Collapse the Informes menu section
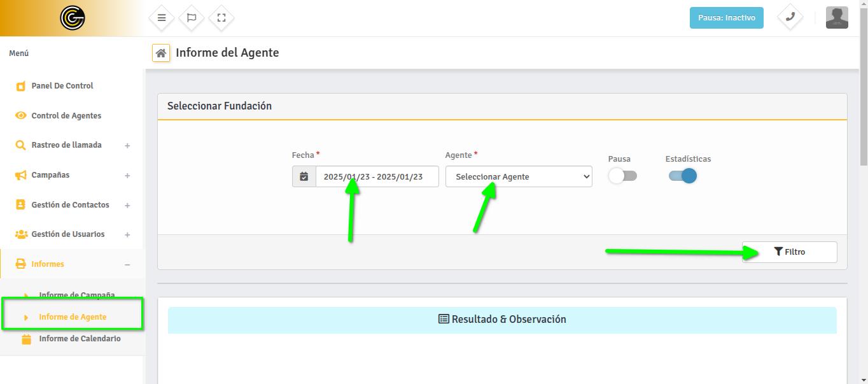The width and height of the screenshot is (868, 384). tap(127, 264)
